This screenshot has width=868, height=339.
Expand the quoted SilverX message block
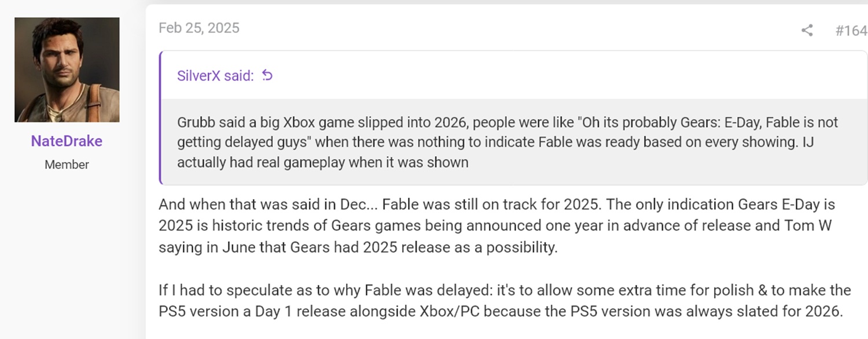pos(513,142)
